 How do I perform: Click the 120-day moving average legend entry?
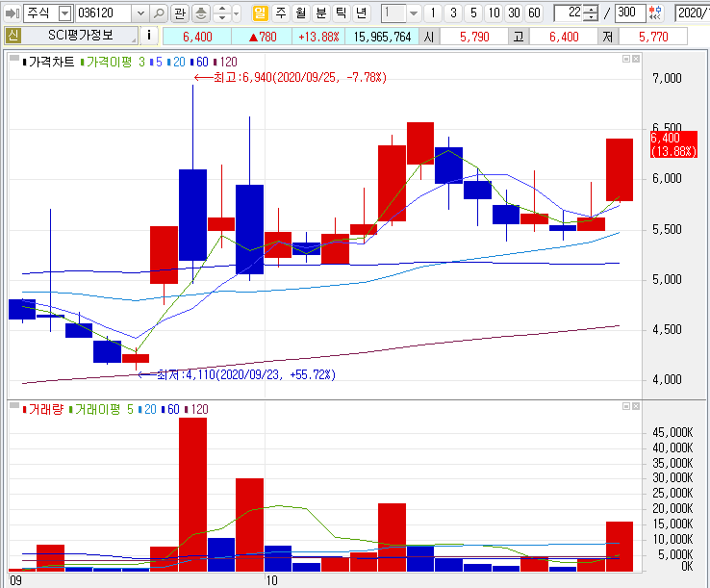[x=225, y=62]
